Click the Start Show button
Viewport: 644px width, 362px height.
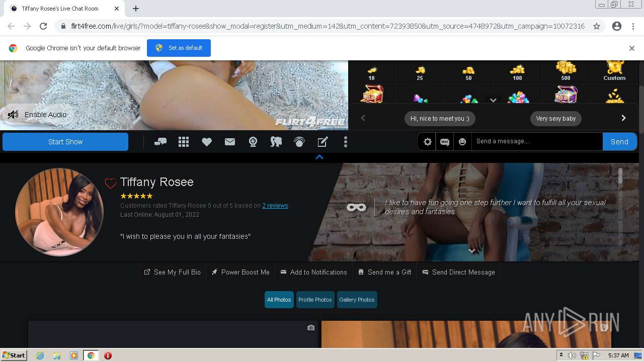[x=65, y=142]
